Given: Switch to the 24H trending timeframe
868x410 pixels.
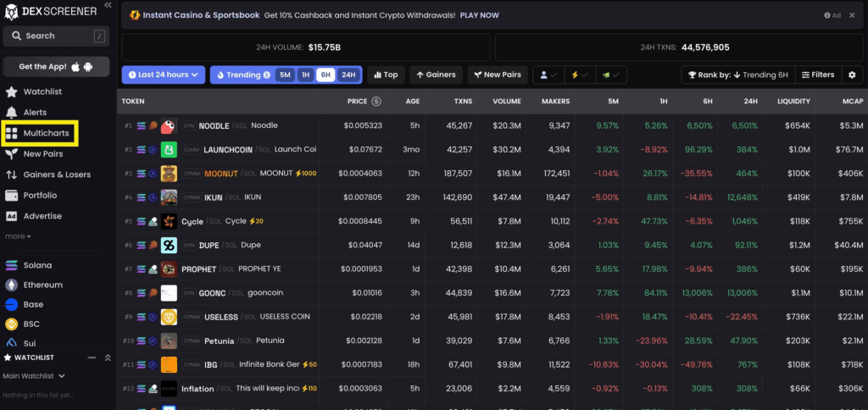Looking at the screenshot, I should pyautogui.click(x=348, y=75).
